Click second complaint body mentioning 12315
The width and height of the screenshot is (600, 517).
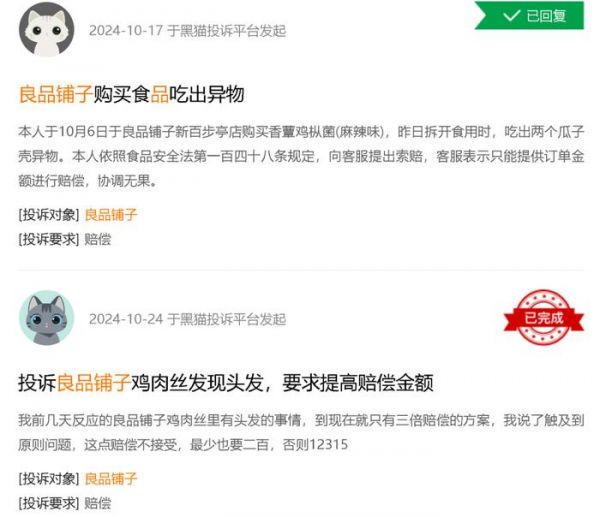click(301, 432)
